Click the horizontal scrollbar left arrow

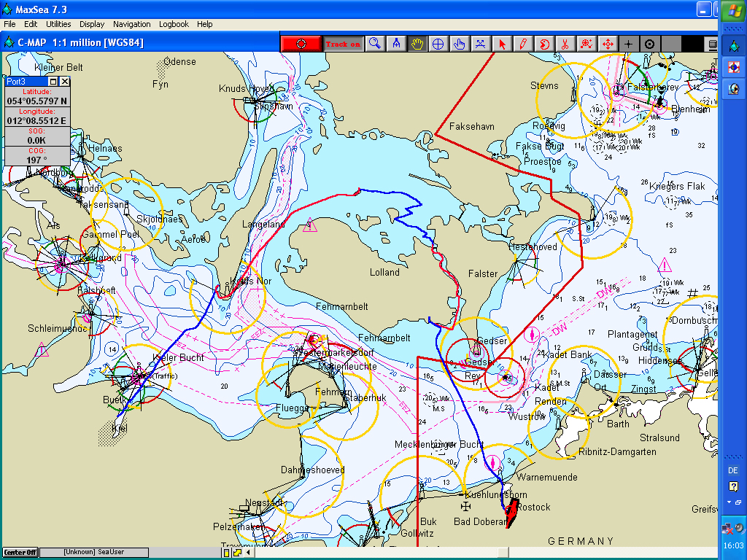pyautogui.click(x=248, y=553)
